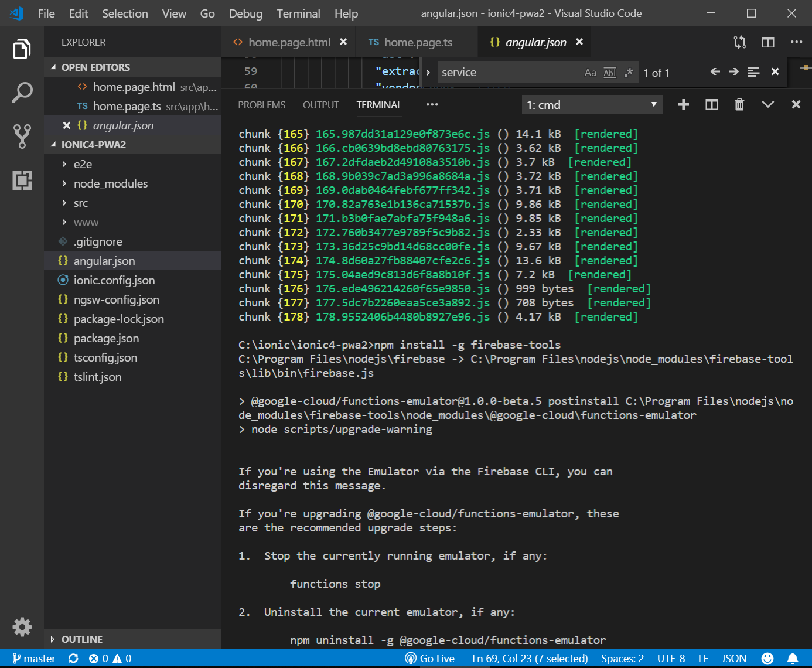Open more panel tabs ellipsis
812x668 pixels.
(x=432, y=105)
